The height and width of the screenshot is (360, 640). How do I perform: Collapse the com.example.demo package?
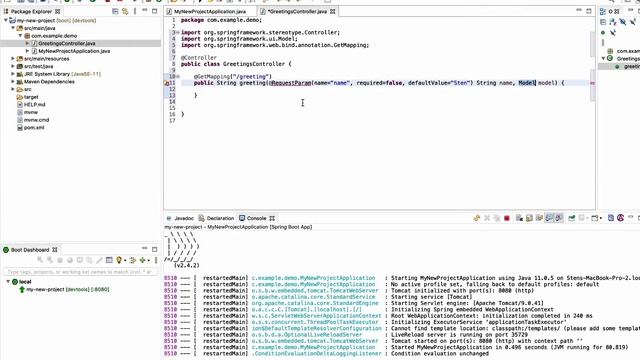coord(20,36)
